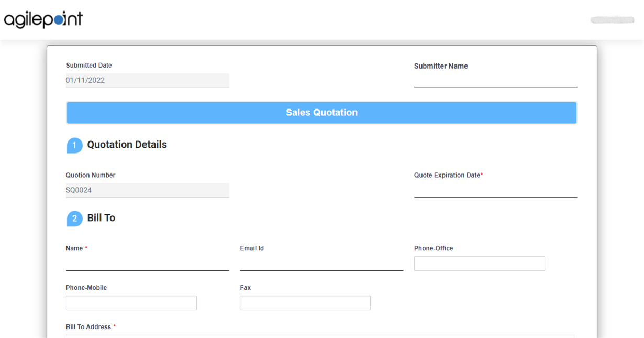Click the step 1 Quotation Details badge
This screenshot has width=644, height=338.
point(74,145)
